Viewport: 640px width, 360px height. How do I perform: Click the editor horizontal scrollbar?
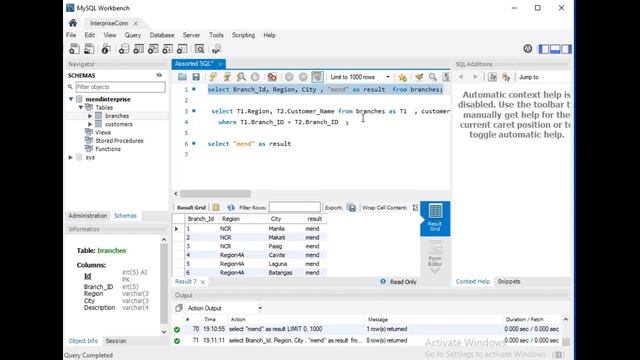click(x=216, y=193)
